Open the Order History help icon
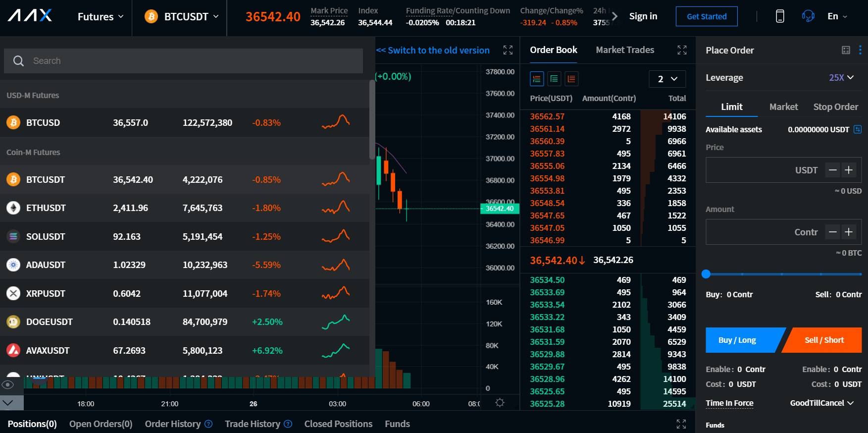This screenshot has height=433, width=868. [208, 424]
